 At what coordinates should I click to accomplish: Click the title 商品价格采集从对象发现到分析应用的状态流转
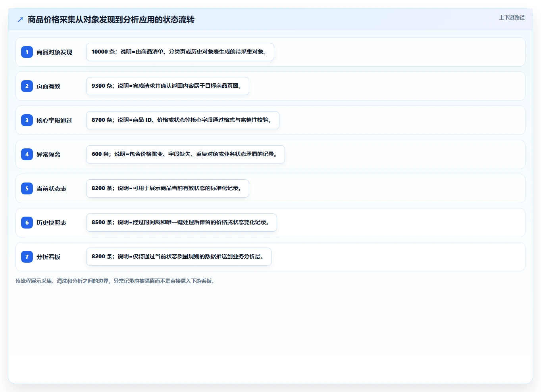(x=111, y=20)
